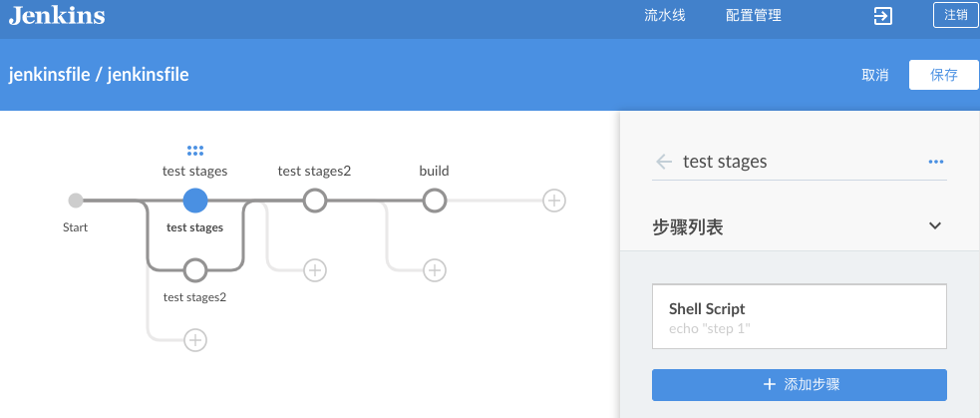
Task: Open the Shell Script step
Action: coord(800,316)
